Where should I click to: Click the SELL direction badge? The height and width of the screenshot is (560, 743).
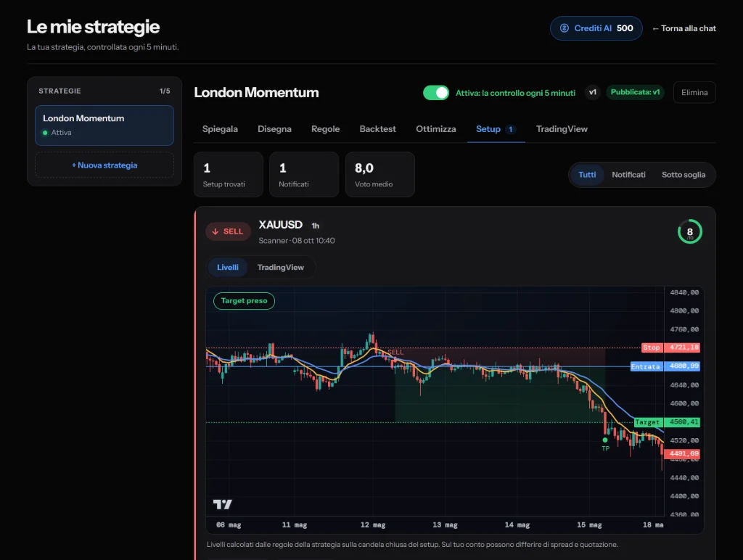point(228,231)
